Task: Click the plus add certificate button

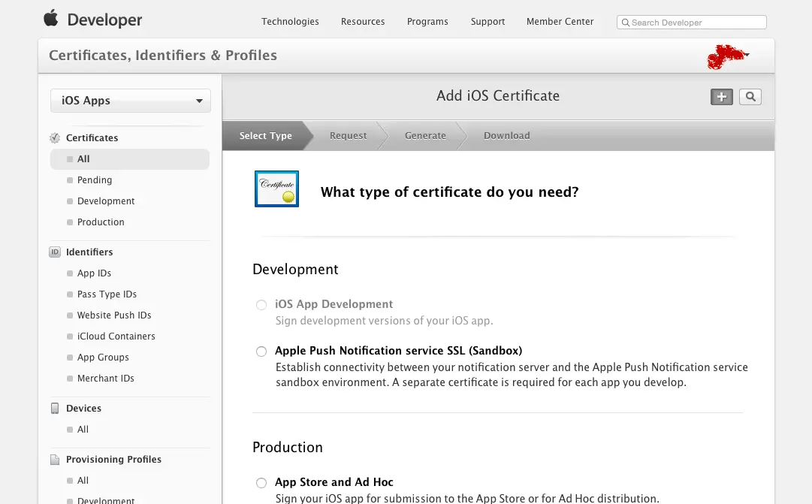Action: click(721, 97)
